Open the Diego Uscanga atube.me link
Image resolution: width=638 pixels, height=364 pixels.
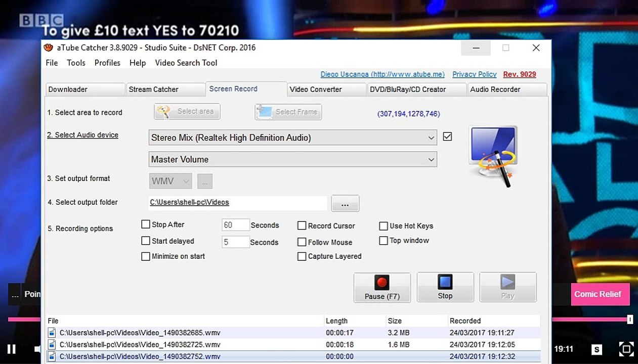pos(382,74)
